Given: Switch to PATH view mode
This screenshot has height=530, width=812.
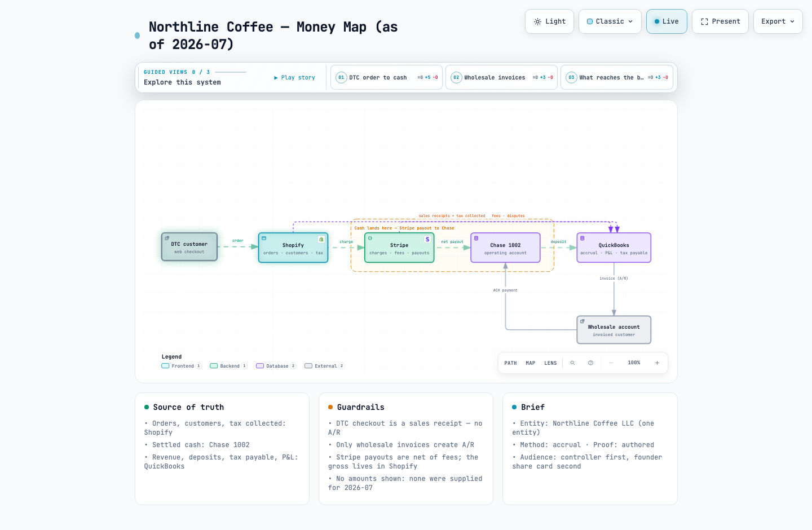Looking at the screenshot, I should point(510,363).
